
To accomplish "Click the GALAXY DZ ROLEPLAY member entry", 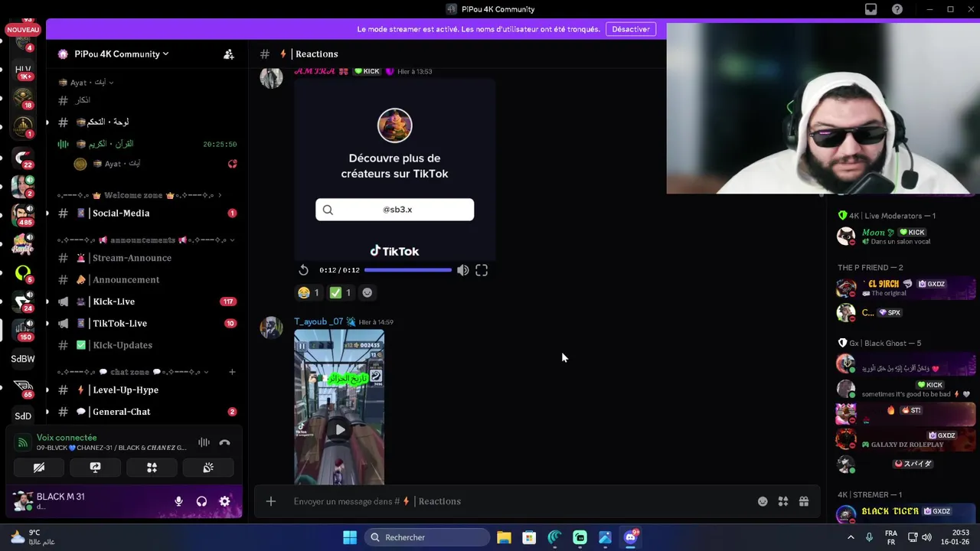I will click(x=906, y=439).
